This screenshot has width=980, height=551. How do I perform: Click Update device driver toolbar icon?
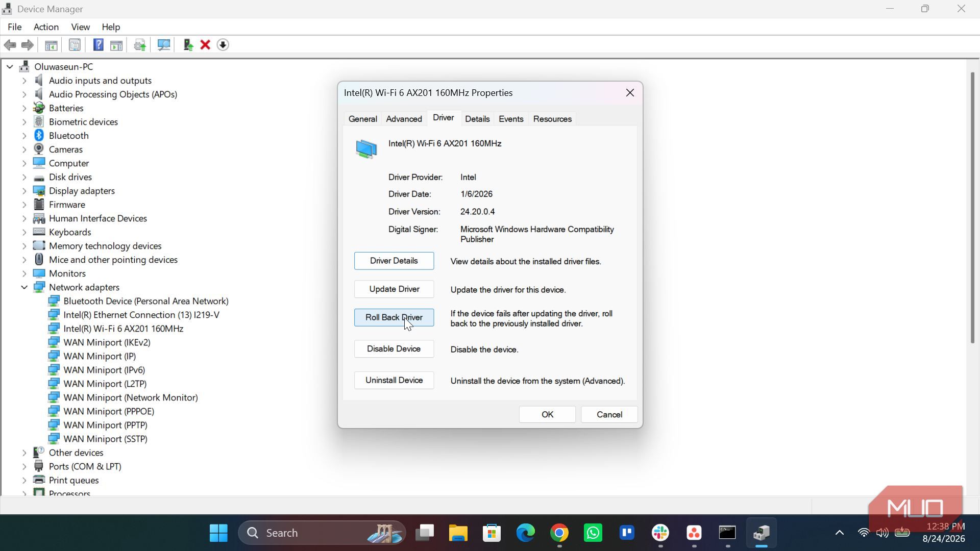click(188, 45)
